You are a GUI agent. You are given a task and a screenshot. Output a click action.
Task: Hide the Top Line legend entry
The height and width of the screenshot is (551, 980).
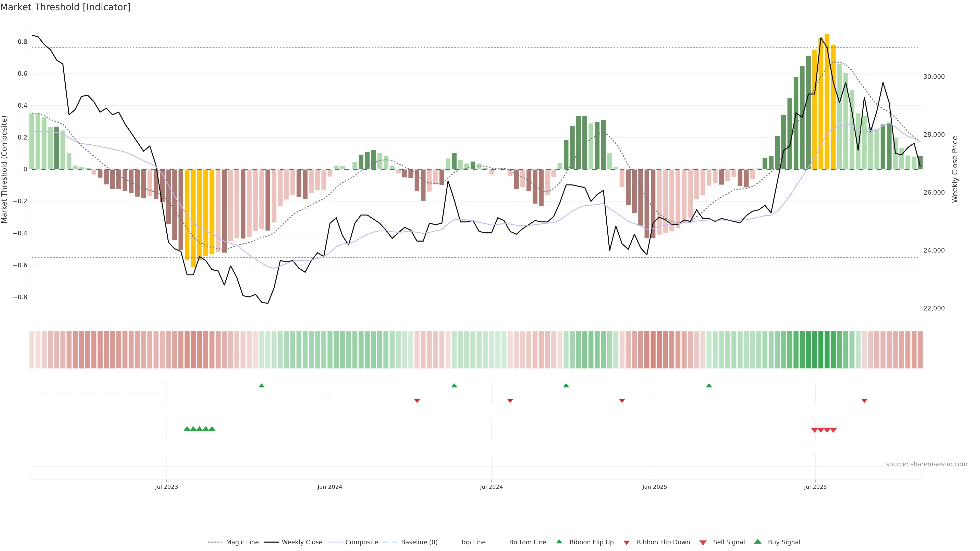pos(473,542)
